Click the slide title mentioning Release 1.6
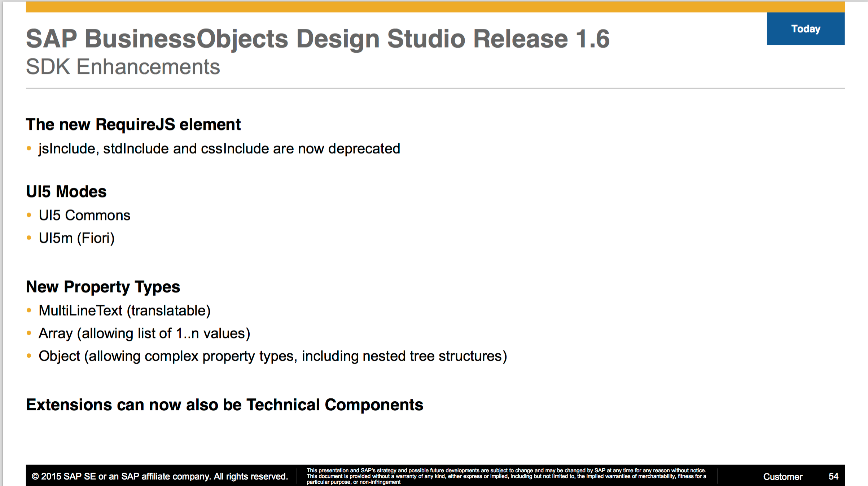The width and height of the screenshot is (868, 486). tap(317, 39)
